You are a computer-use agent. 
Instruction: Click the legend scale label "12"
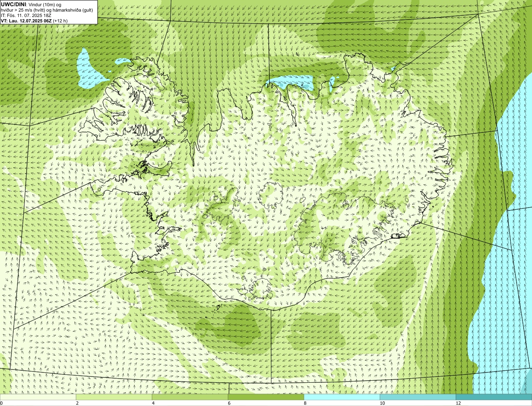(458, 403)
